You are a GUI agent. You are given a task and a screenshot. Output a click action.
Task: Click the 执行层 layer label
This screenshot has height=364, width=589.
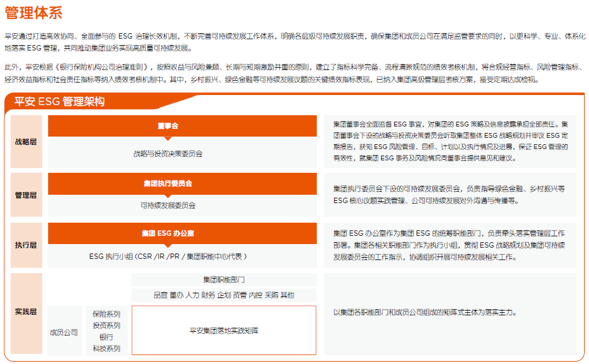click(x=26, y=245)
